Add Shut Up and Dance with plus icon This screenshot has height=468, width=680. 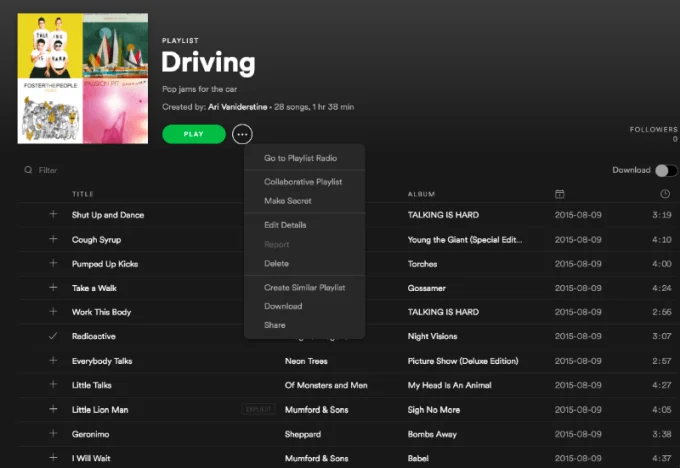(x=53, y=214)
